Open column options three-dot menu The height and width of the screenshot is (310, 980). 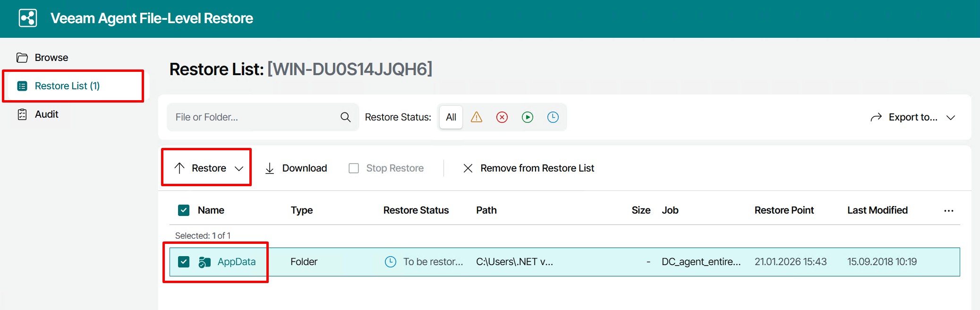(948, 211)
